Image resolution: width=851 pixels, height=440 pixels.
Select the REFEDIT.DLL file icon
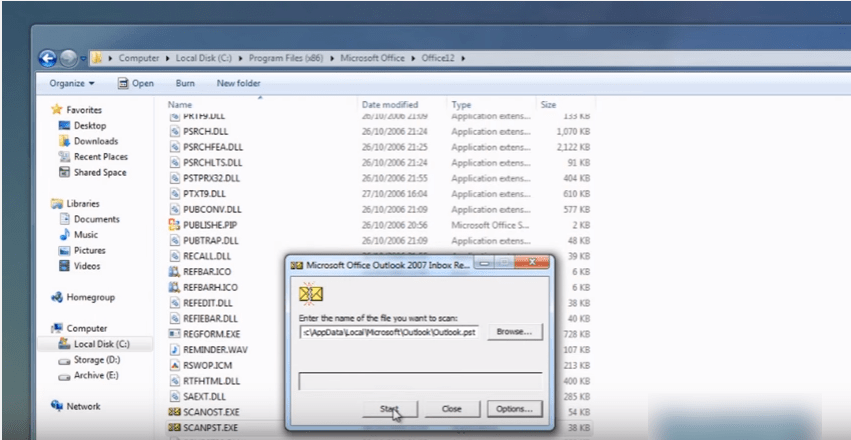tap(174, 303)
